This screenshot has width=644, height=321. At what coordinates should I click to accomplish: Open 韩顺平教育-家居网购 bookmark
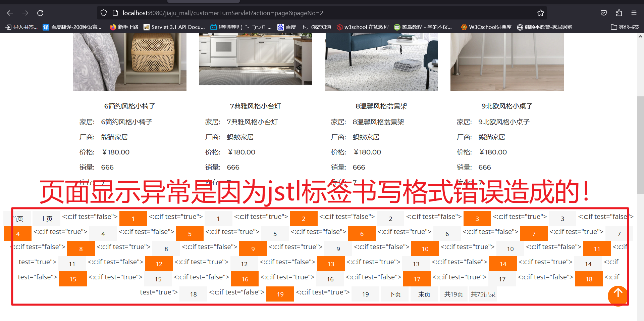click(x=545, y=27)
